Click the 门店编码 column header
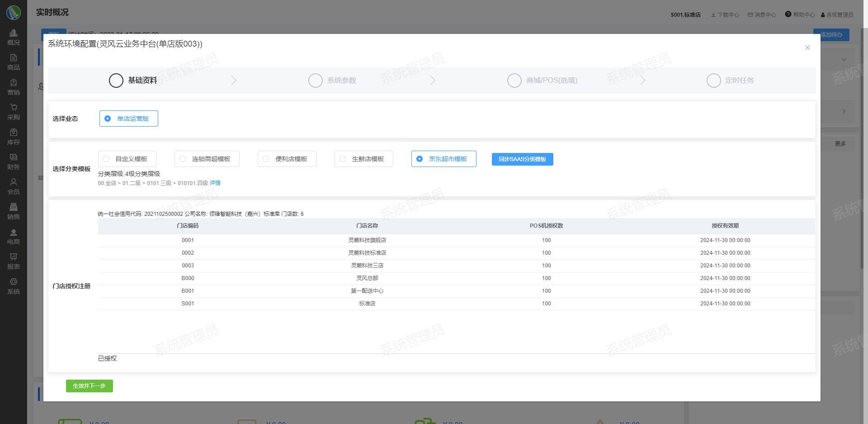Image resolution: width=868 pixels, height=424 pixels. click(x=188, y=226)
